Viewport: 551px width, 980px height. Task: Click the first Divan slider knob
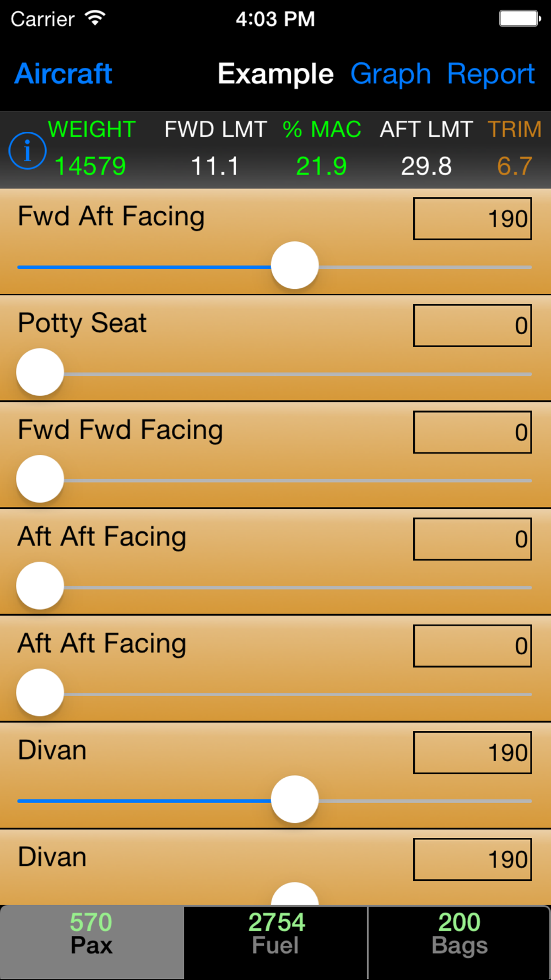tap(295, 799)
